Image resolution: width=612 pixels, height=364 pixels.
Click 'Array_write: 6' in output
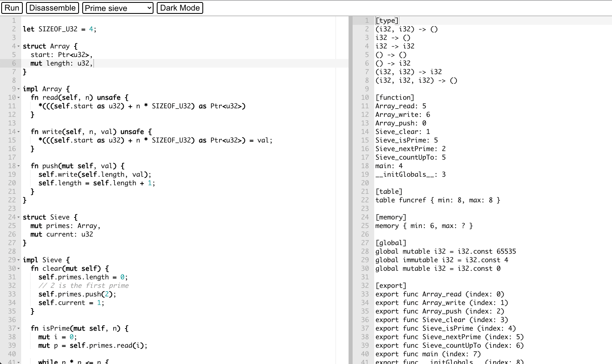click(x=403, y=114)
